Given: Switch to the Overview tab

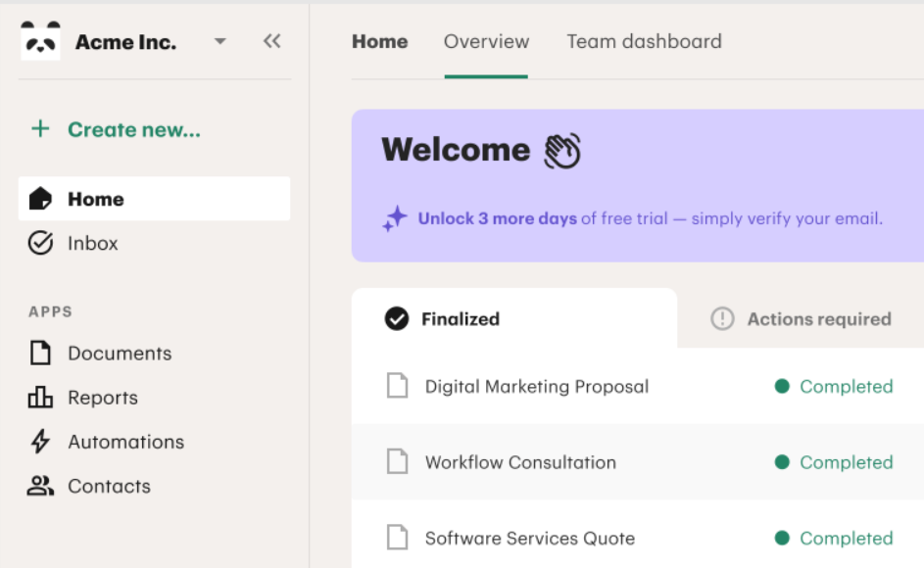Looking at the screenshot, I should [486, 41].
